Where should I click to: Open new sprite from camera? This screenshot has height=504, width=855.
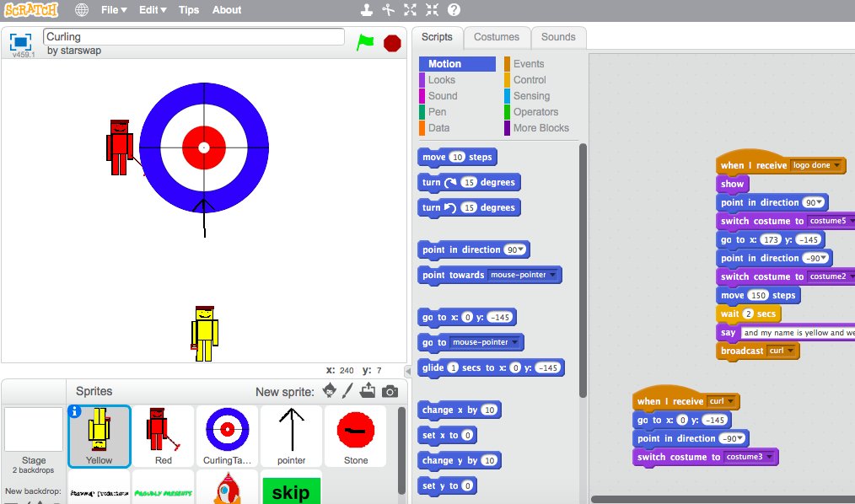(390, 389)
